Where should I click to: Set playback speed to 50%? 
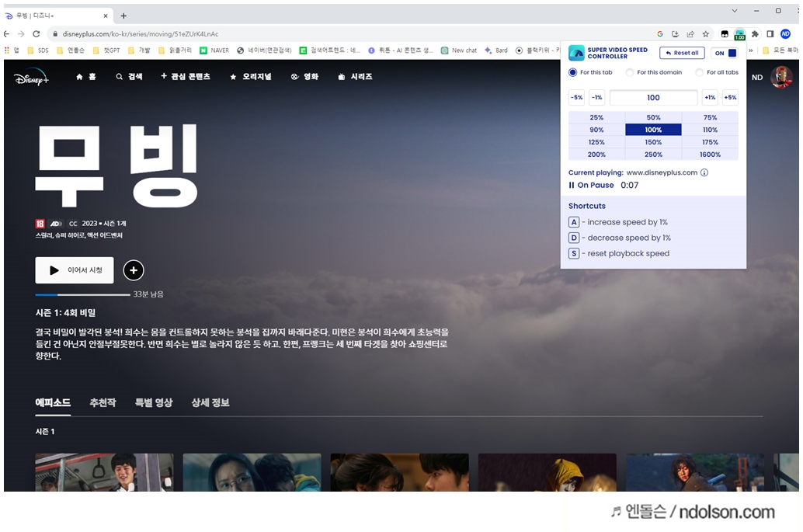653,117
